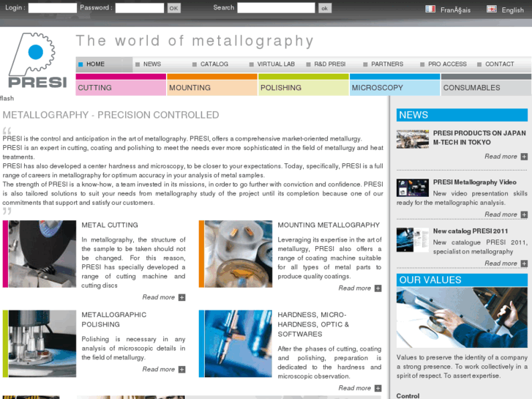Viewport: 532px width, 399px height.
Task: Click plus icon beside Mounting Metallography Read more
Action: 378,288
